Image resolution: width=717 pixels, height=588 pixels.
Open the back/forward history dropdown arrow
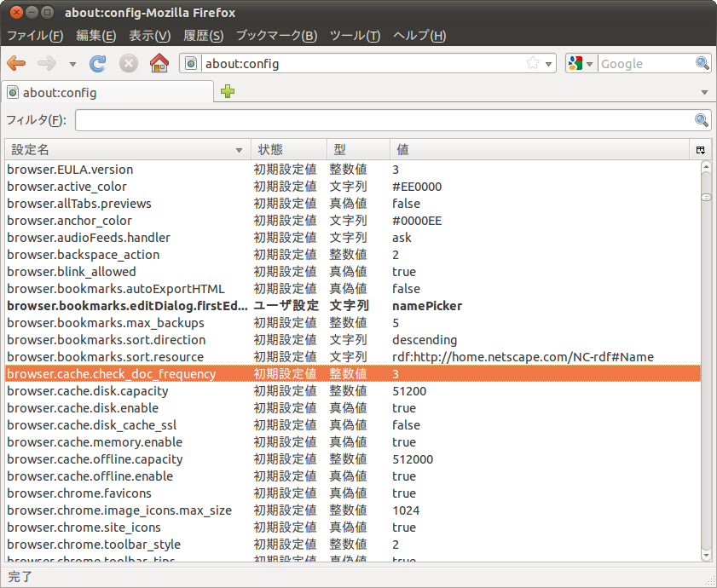click(72, 64)
